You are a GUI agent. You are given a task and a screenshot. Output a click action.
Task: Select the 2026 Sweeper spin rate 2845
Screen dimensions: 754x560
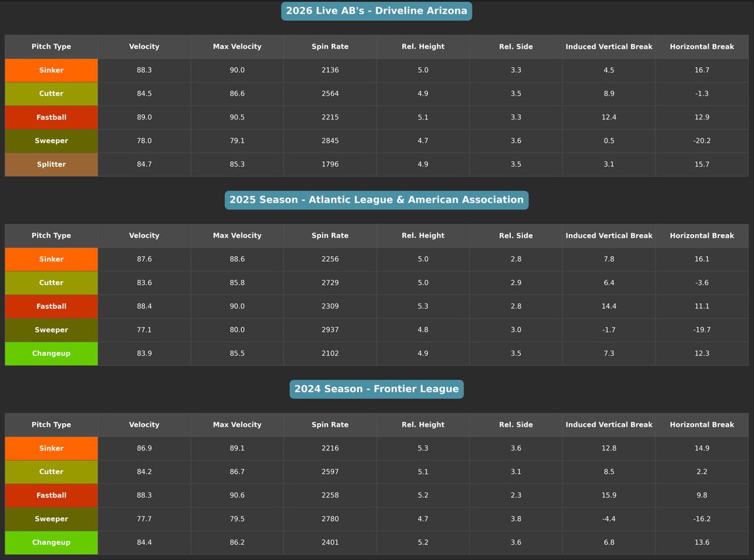(330, 141)
